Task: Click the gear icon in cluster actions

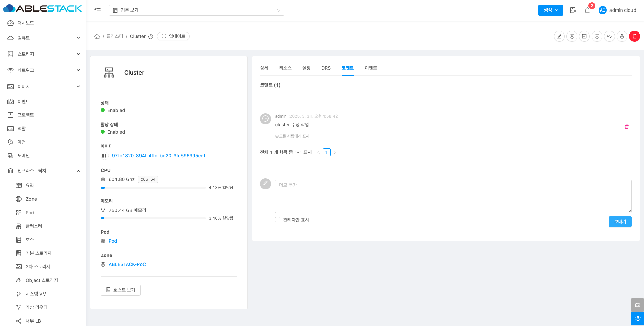Action: [622, 36]
